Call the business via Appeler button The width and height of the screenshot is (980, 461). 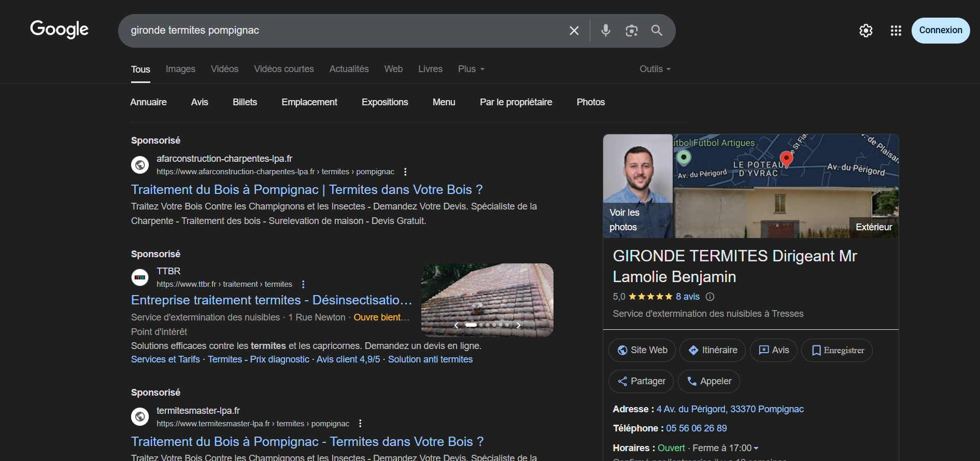(709, 381)
